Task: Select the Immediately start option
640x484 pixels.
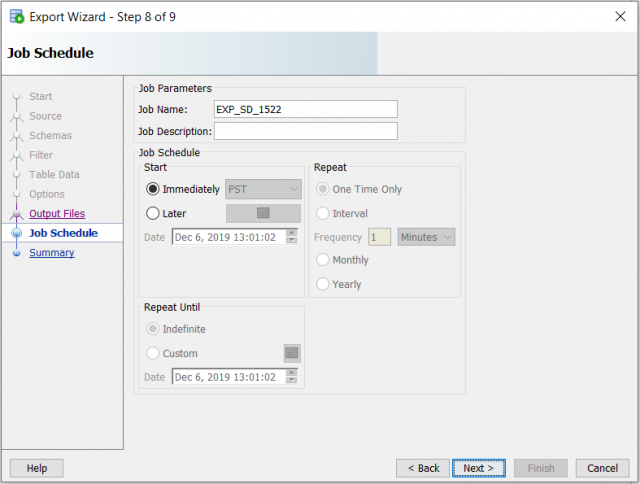Action: coord(153,189)
